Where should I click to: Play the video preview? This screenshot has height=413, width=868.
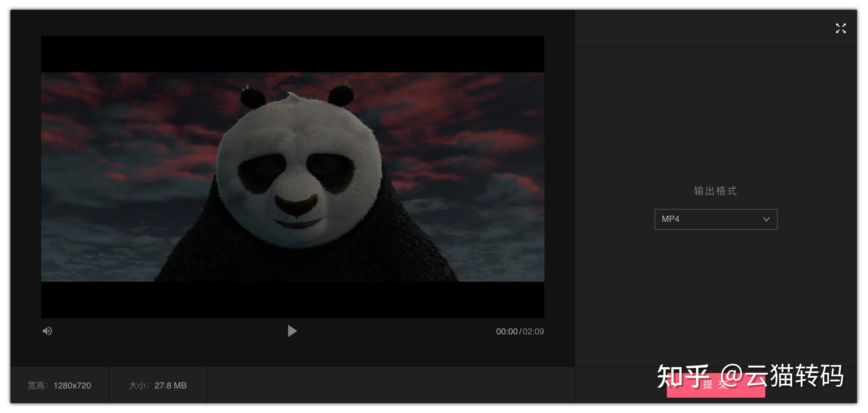click(292, 331)
